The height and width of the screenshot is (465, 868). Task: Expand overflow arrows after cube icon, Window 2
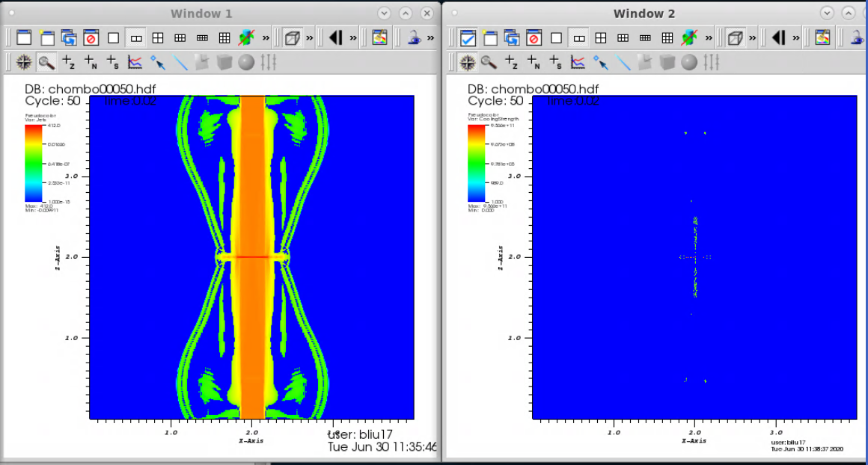point(752,37)
